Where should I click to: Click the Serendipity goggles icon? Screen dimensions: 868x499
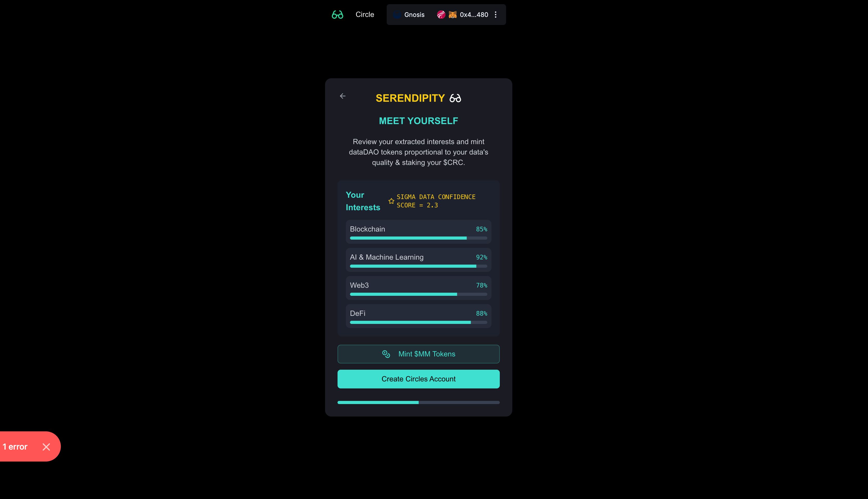tap(455, 98)
